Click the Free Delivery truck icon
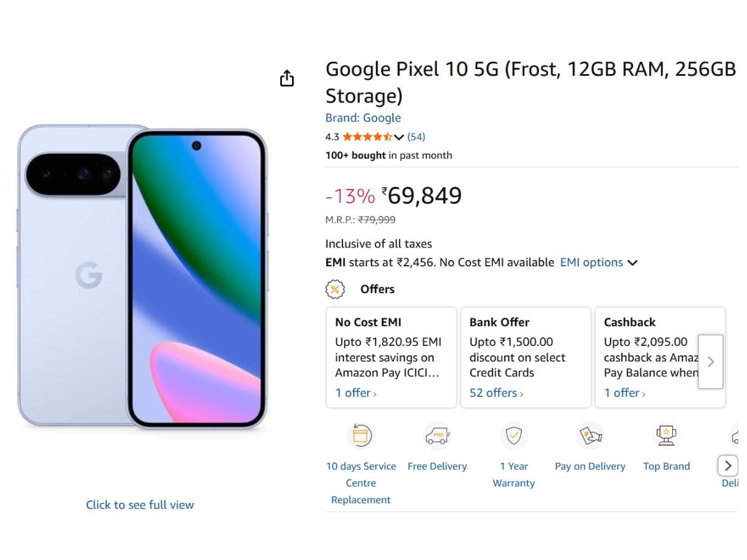 click(437, 436)
